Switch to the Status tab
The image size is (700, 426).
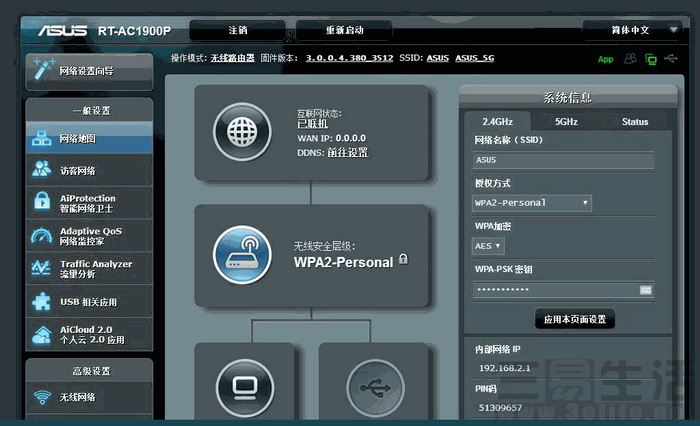635,121
